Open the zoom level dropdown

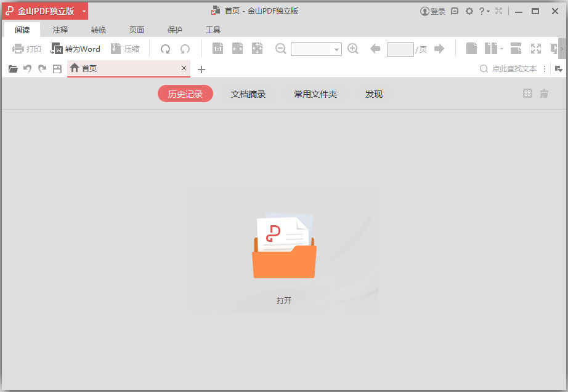coord(335,48)
